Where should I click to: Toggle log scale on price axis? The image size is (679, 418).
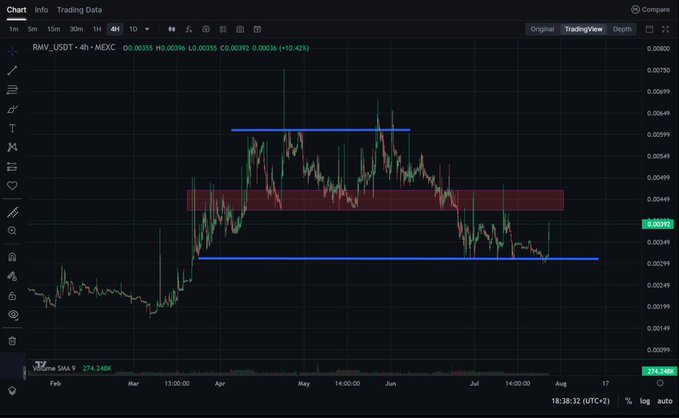click(645, 401)
